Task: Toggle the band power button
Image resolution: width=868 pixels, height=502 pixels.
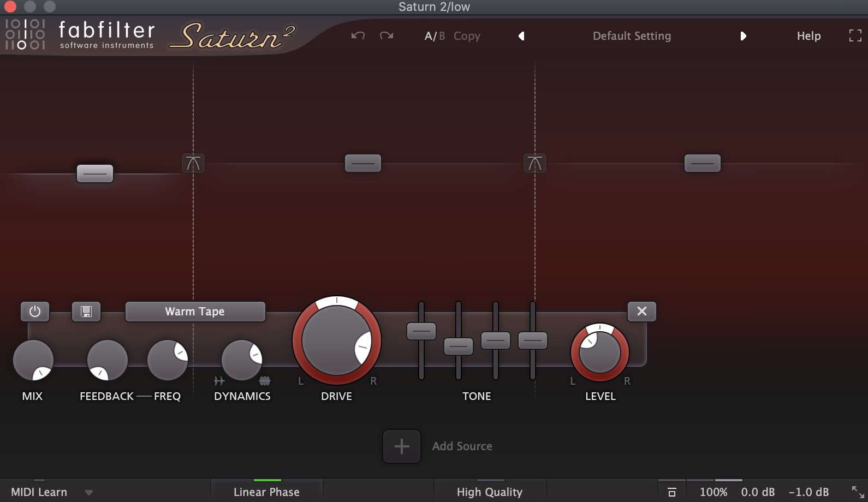Action: pyautogui.click(x=35, y=312)
